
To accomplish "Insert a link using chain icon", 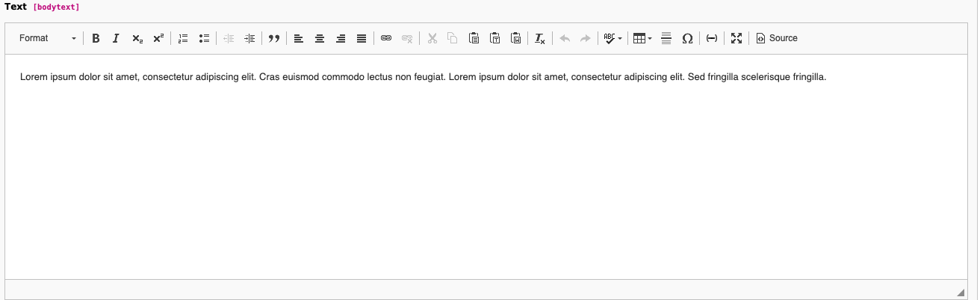I will pyautogui.click(x=386, y=38).
